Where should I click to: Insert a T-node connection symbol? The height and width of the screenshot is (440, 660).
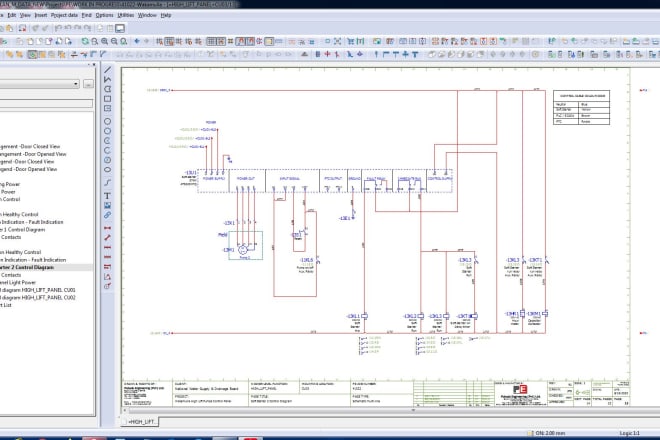pos(396,54)
